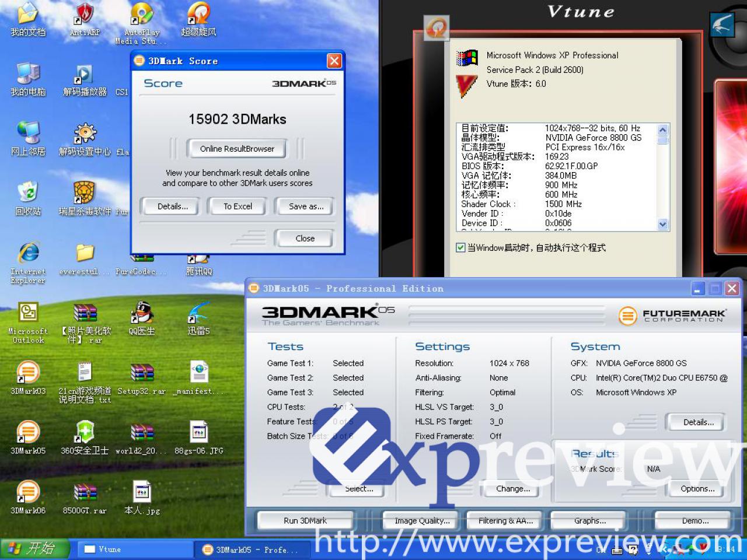Open the My Documents desktop icon
The width and height of the screenshot is (747, 560).
point(27,20)
